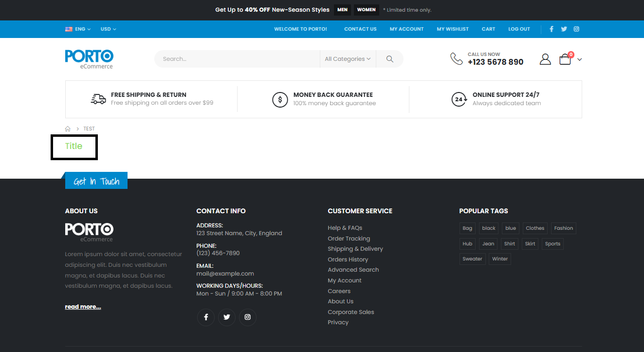The width and height of the screenshot is (644, 352).
Task: Click the WOMEN promo button
Action: [x=366, y=10]
